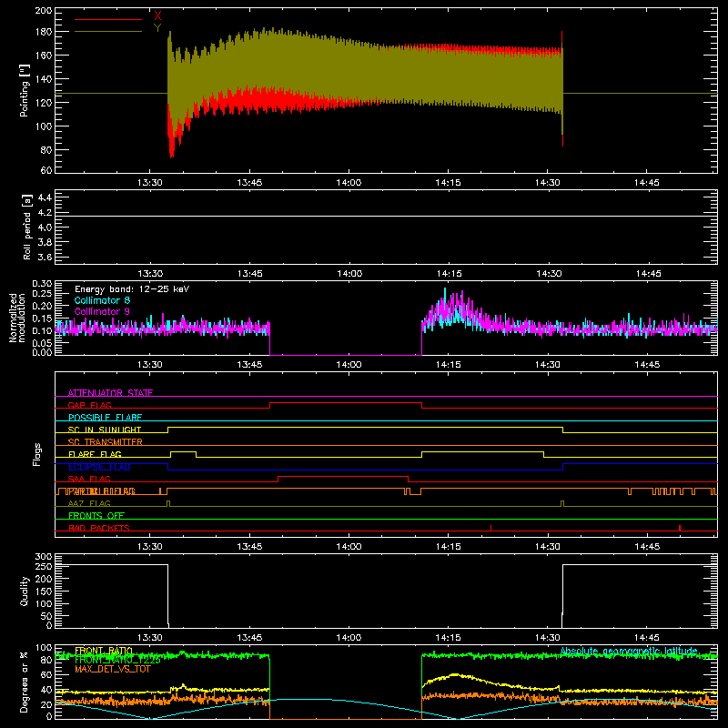The image size is (728, 728).
Task: Click the BAD_PACKETS flag label
Action: click(x=99, y=528)
